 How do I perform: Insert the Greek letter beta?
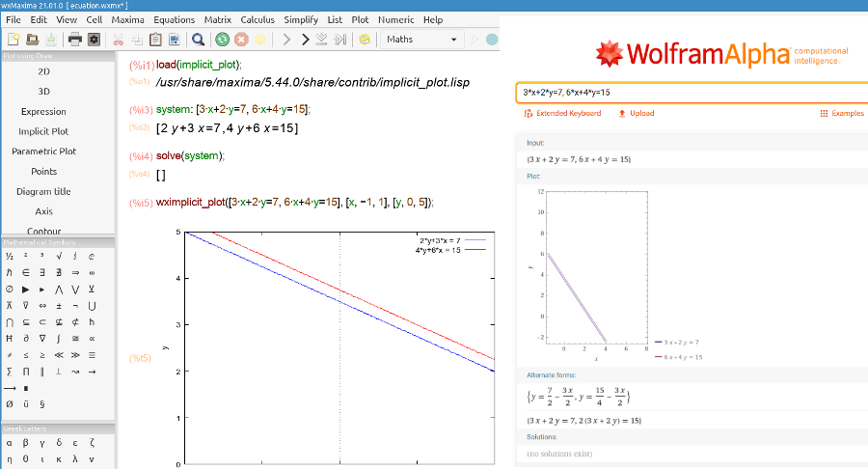coord(26,443)
